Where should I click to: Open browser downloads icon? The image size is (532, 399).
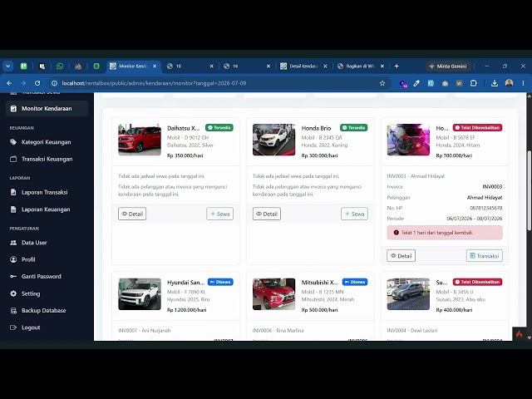pos(495,83)
